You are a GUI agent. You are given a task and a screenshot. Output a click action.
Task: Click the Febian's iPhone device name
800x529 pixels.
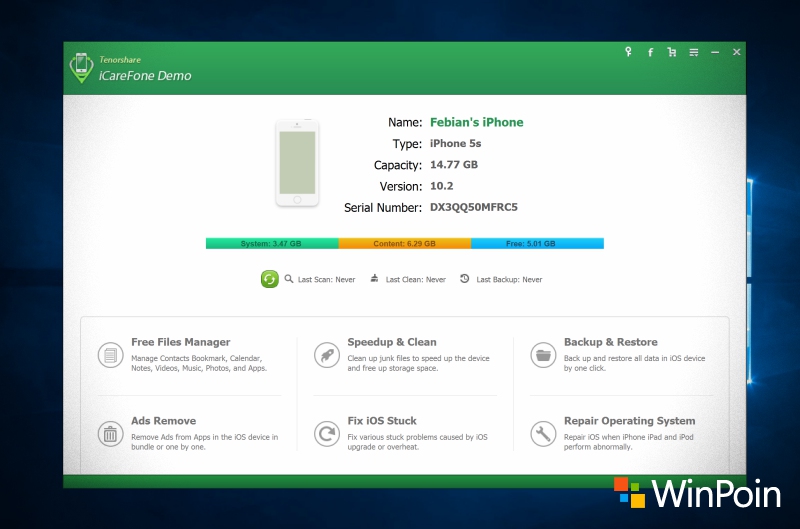coord(476,122)
